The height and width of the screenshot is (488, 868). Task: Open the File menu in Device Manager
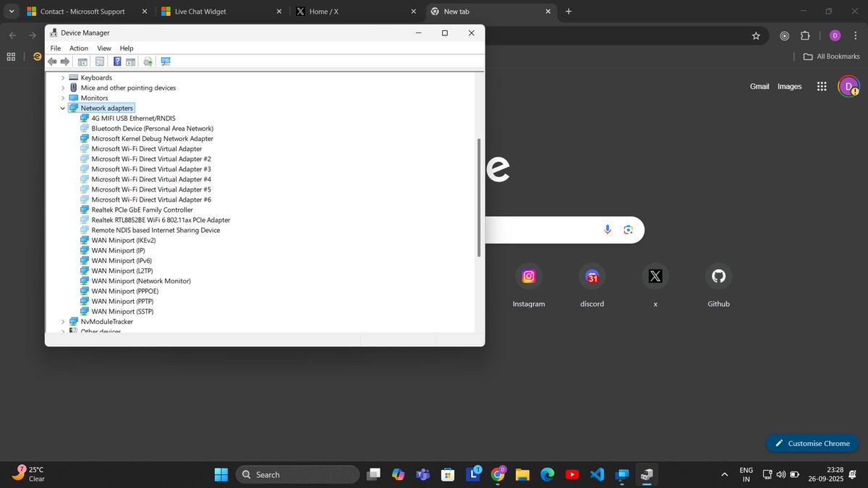pyautogui.click(x=55, y=48)
